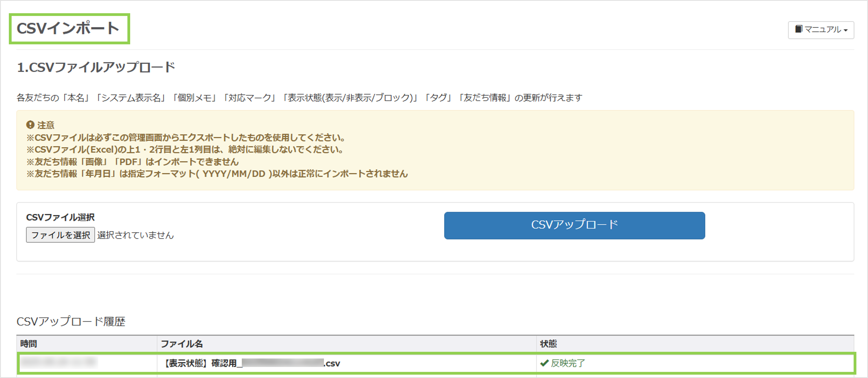
Task: Click the 選択されていません file status text
Action: tap(135, 235)
